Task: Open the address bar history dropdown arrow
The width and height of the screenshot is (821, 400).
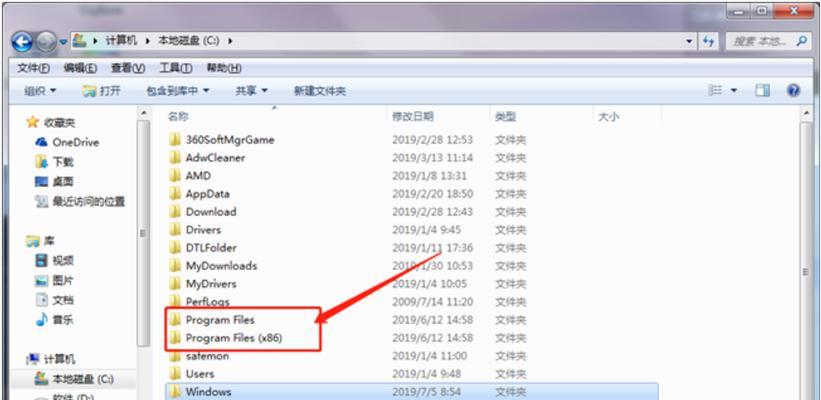Action: pos(690,41)
